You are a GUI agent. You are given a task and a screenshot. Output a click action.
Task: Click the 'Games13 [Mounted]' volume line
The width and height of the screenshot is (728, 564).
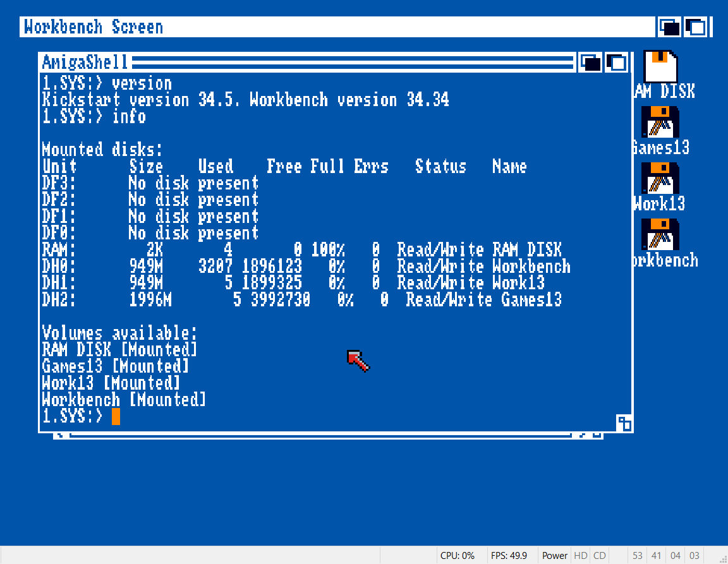click(x=115, y=366)
